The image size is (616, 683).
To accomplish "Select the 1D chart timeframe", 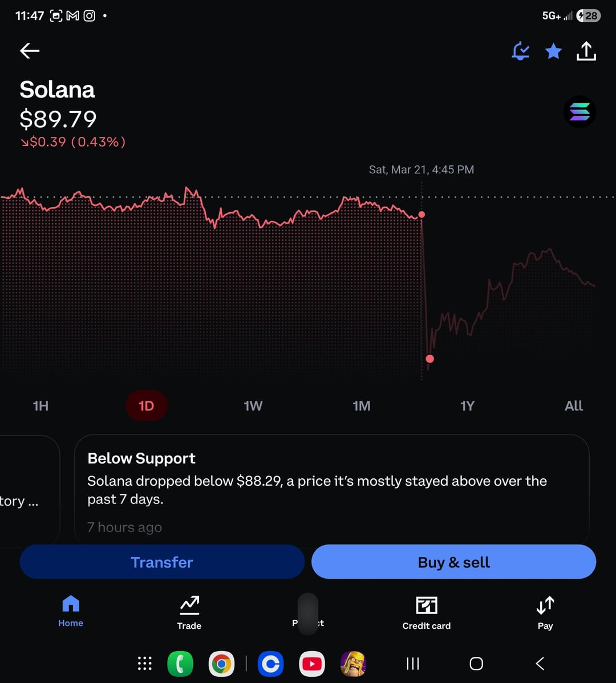I will [x=146, y=406].
